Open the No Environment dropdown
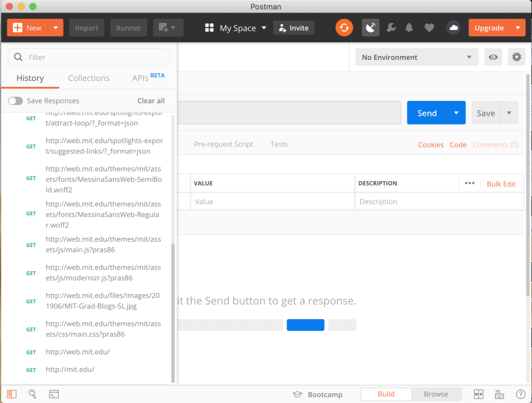Image resolution: width=532 pixels, height=403 pixels. pos(417,57)
